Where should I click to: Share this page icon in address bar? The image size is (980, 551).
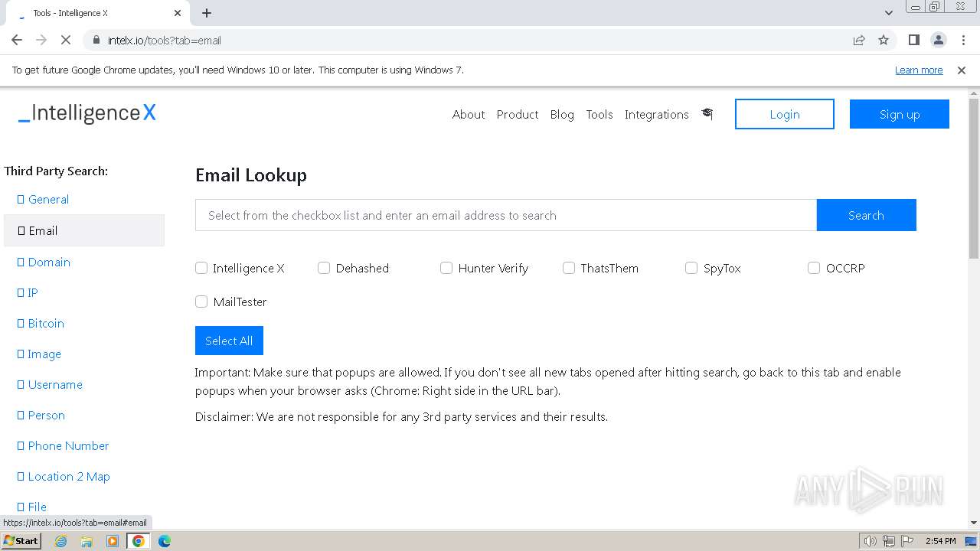pyautogui.click(x=859, y=40)
